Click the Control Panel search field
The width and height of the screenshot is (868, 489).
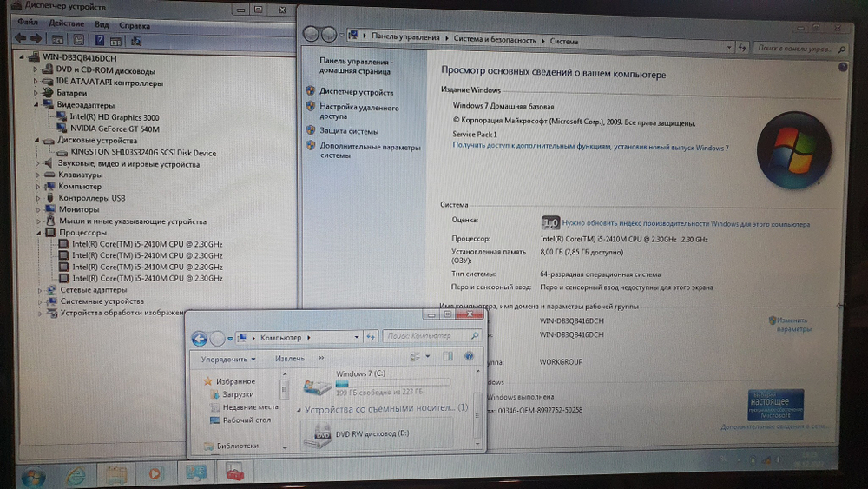coord(800,49)
